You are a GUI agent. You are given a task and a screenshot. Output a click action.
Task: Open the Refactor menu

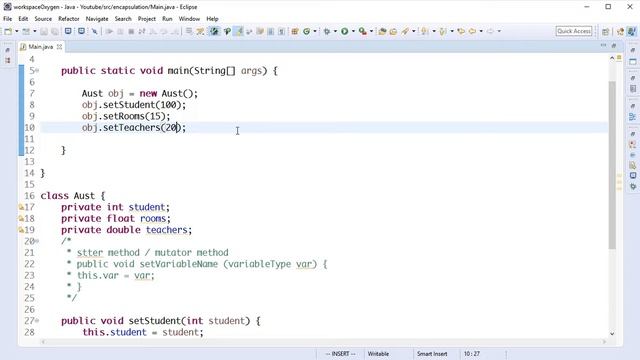click(x=69, y=19)
